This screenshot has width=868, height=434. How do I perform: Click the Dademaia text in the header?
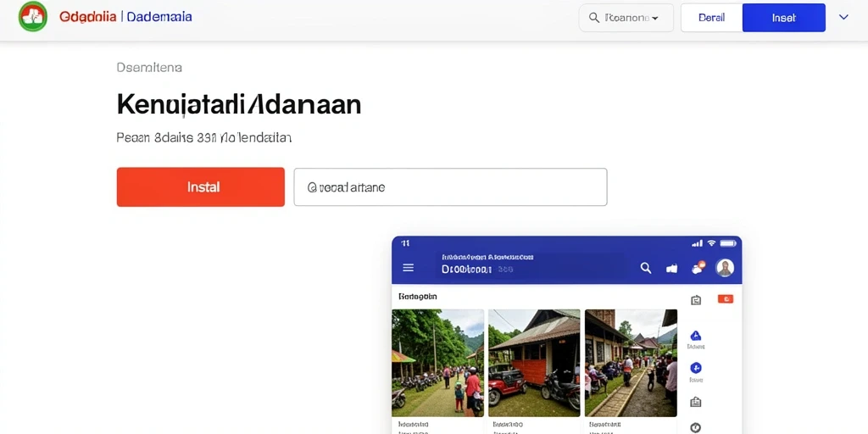pos(159,17)
